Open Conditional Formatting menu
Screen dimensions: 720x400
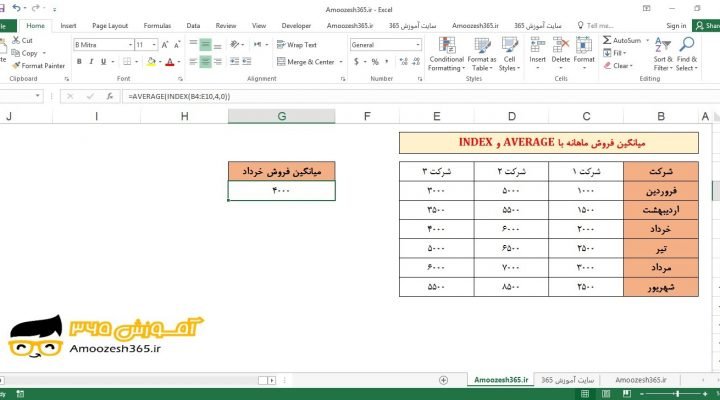click(446, 54)
